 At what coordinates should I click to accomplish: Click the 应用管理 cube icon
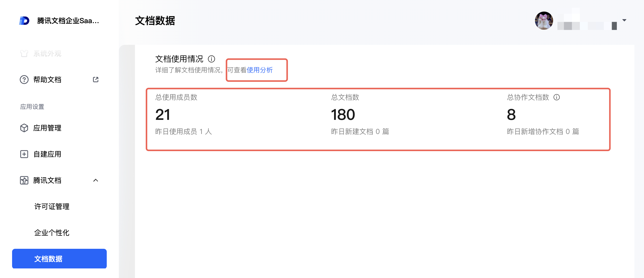24,128
